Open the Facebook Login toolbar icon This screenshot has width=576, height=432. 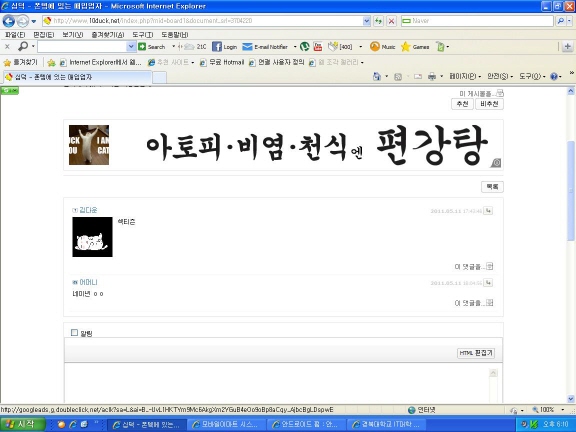click(x=217, y=47)
